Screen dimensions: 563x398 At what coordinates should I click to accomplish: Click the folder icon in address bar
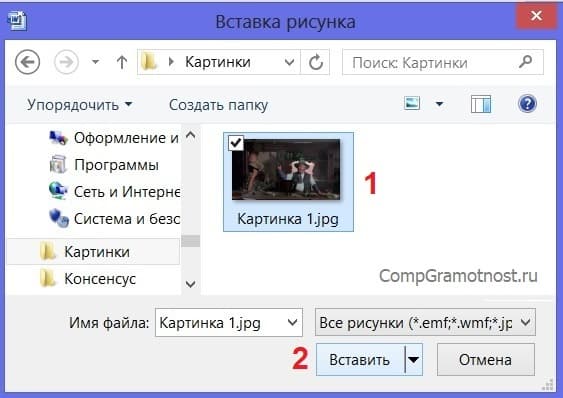pyautogui.click(x=149, y=62)
